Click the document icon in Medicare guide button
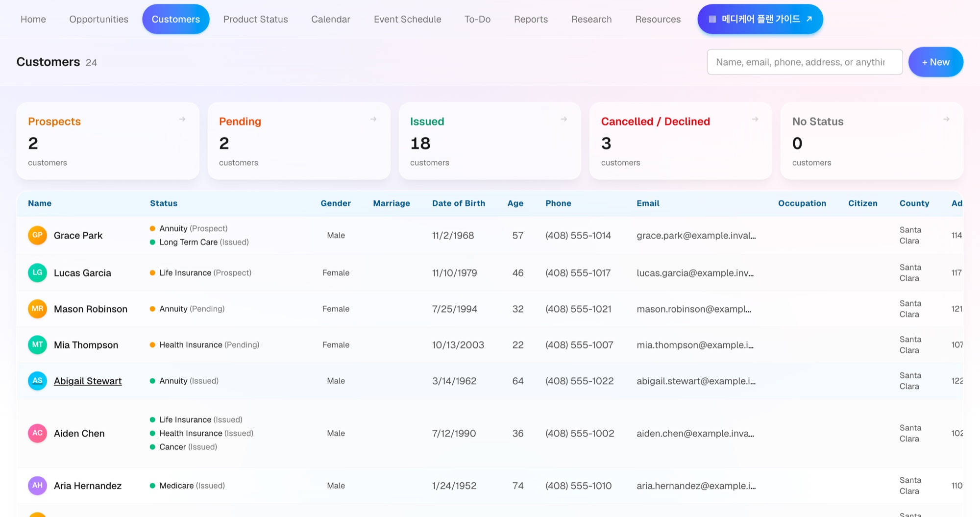Viewport: 980px width, 517px height. click(712, 19)
